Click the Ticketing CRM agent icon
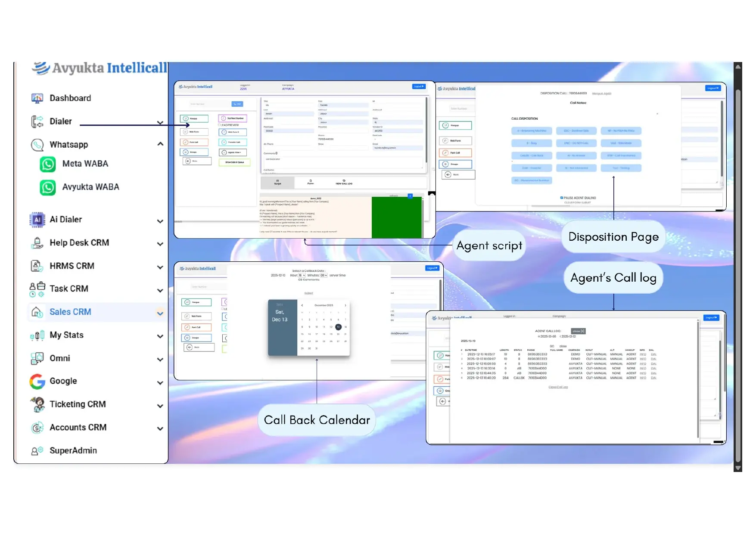The width and height of the screenshot is (756, 534). pos(38,404)
